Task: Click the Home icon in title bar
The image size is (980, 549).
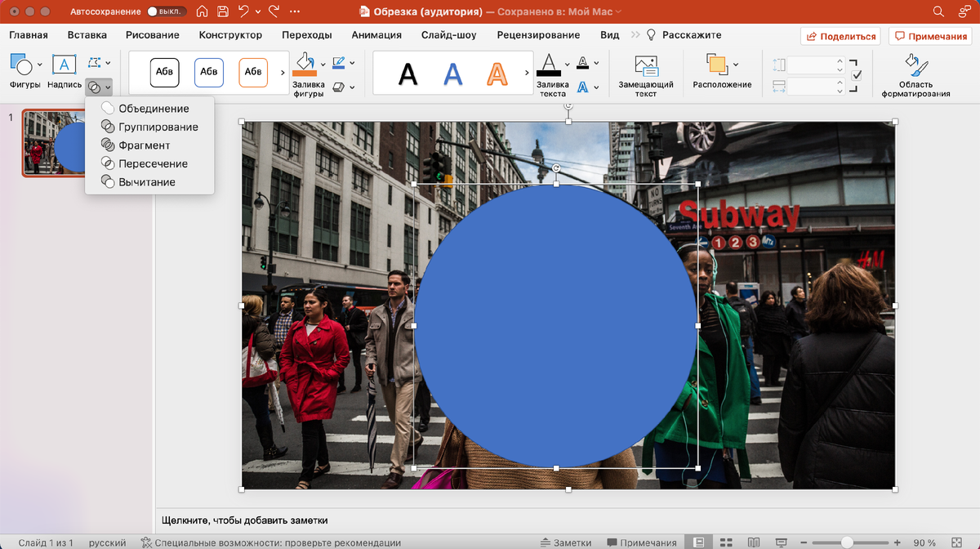Action: (x=202, y=11)
